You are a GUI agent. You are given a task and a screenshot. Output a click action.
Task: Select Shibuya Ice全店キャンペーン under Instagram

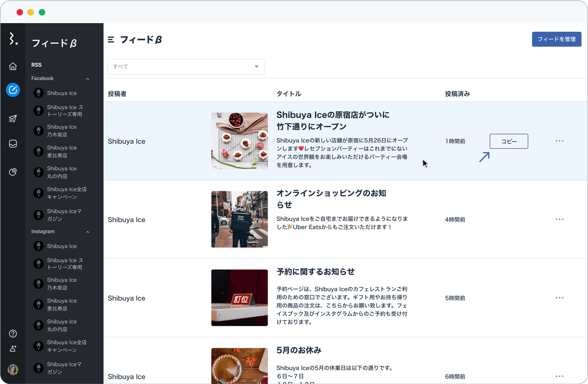pos(66,346)
